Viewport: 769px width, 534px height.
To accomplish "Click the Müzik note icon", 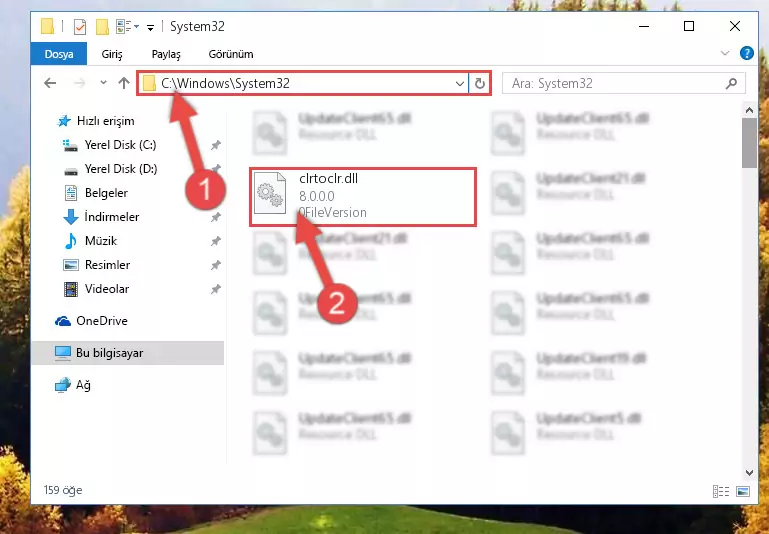I will click(x=71, y=241).
